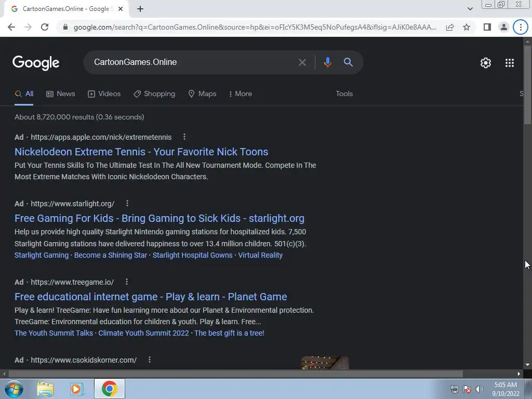Open Free educational internet game link

pyautogui.click(x=151, y=297)
